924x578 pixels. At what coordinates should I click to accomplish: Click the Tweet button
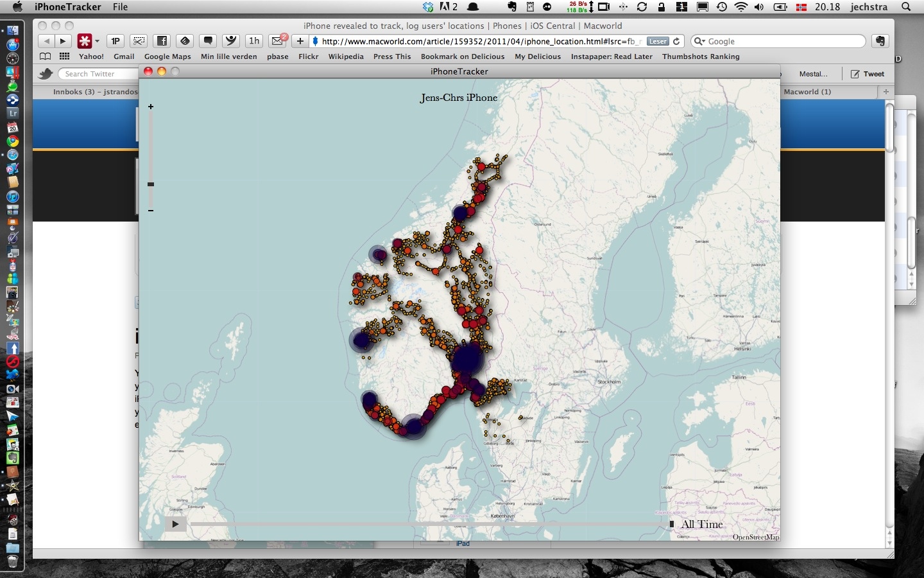868,74
